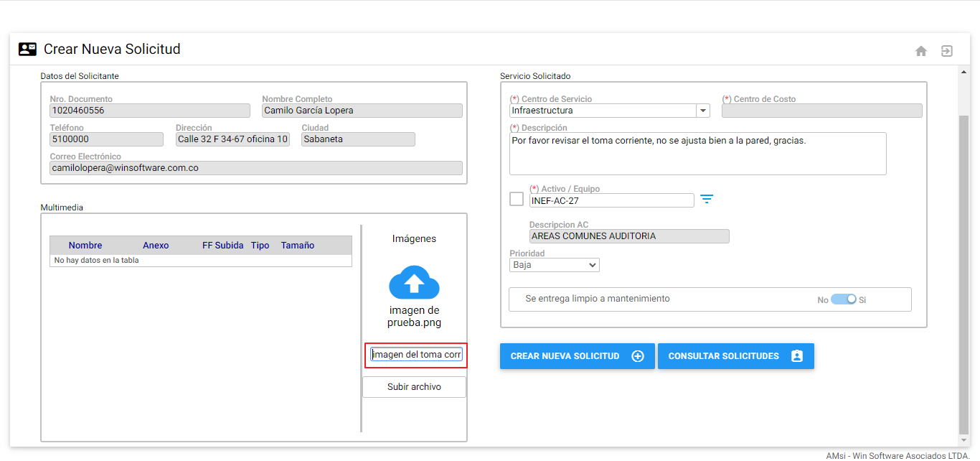The width and height of the screenshot is (980, 461).
Task: Click the Nro. Documento field
Action: click(150, 111)
